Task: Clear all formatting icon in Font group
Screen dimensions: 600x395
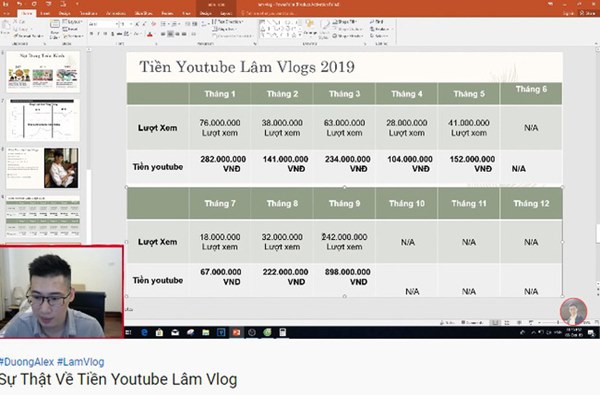Action: click(154, 24)
